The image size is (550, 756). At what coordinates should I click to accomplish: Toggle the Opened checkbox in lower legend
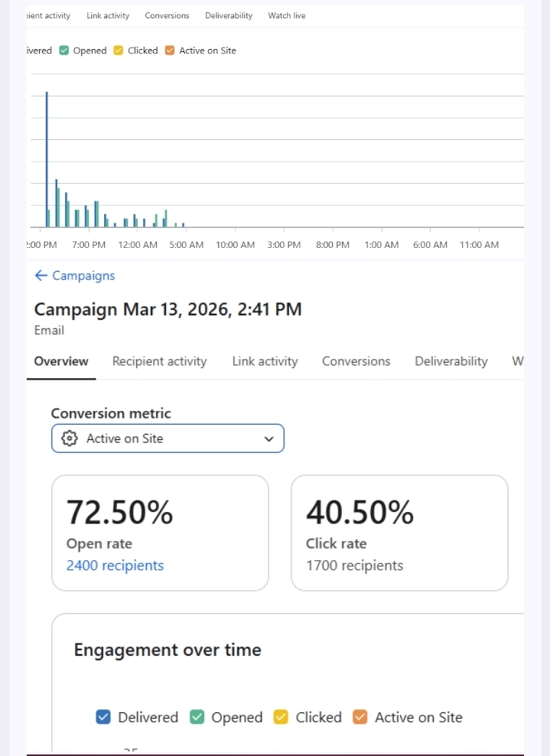click(197, 717)
